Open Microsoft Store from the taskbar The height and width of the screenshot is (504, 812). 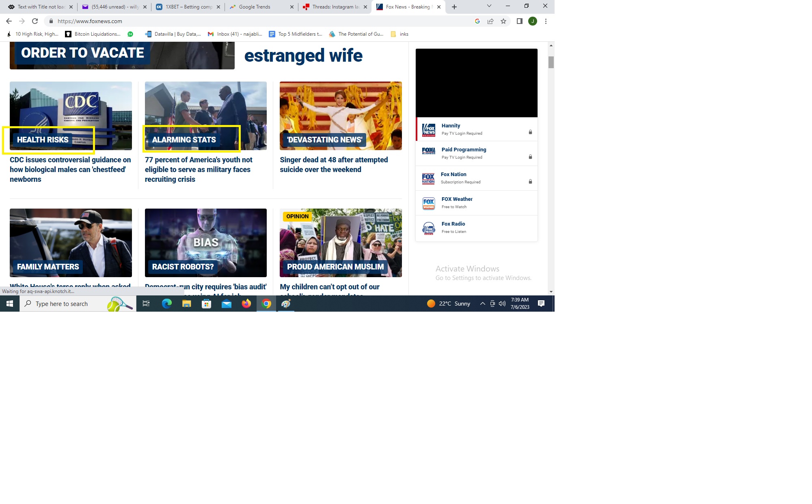tap(206, 304)
